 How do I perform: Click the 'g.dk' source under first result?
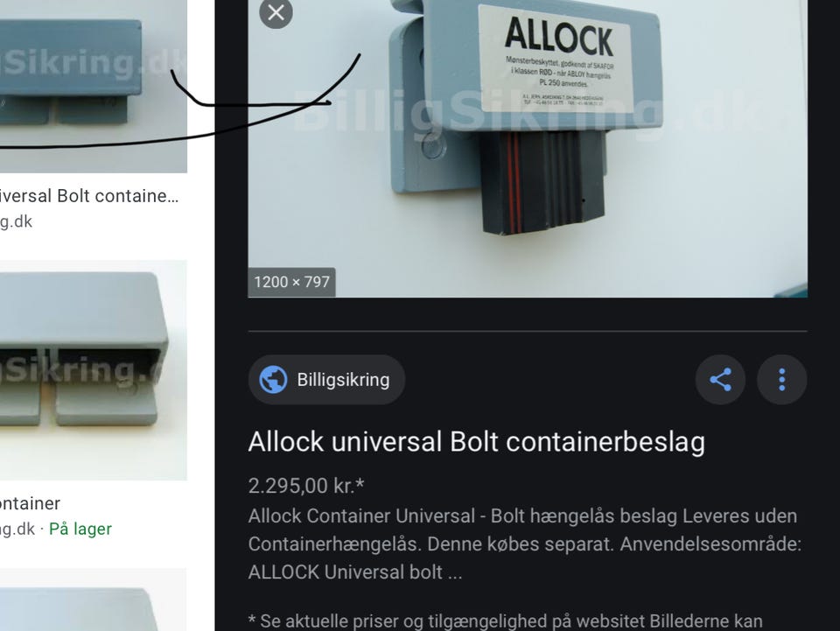pos(16,221)
